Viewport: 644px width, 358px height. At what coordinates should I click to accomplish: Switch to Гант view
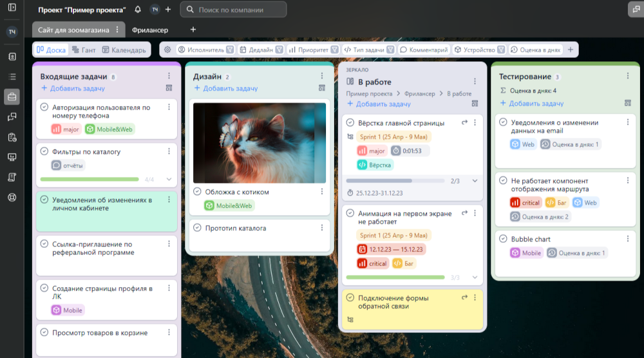(84, 50)
